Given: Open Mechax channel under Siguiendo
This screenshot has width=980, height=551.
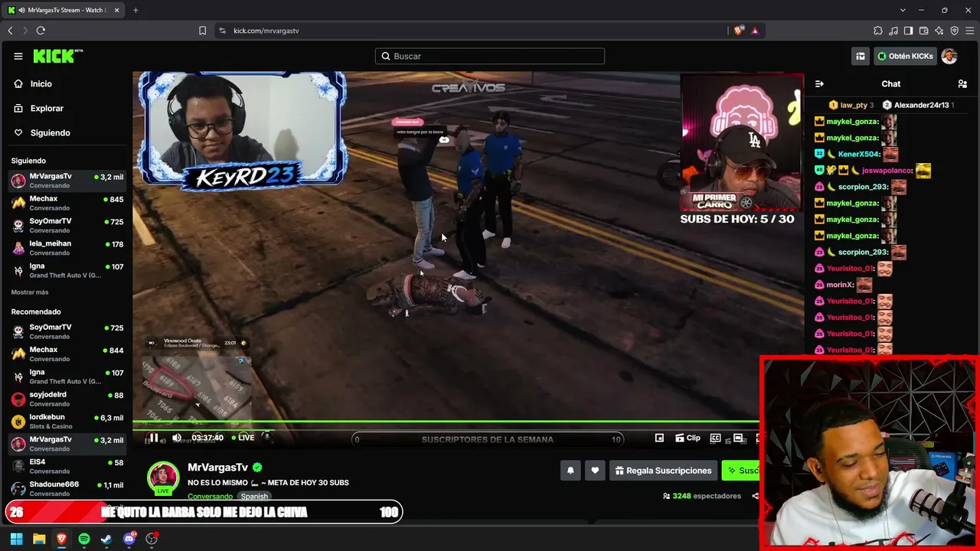Looking at the screenshot, I should [67, 203].
